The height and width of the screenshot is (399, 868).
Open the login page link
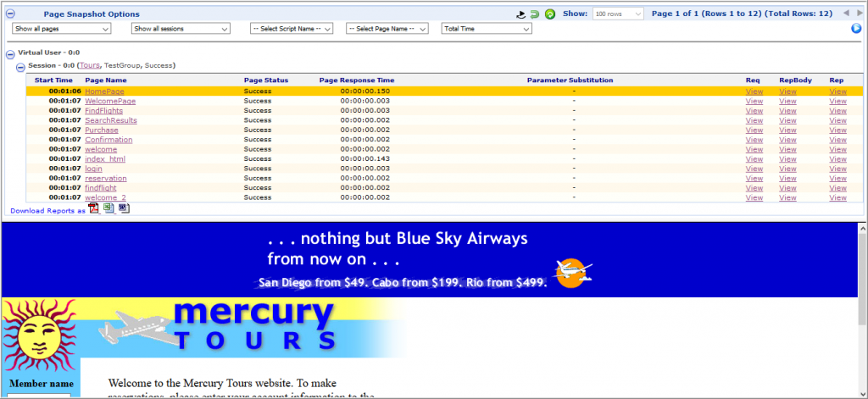[93, 169]
